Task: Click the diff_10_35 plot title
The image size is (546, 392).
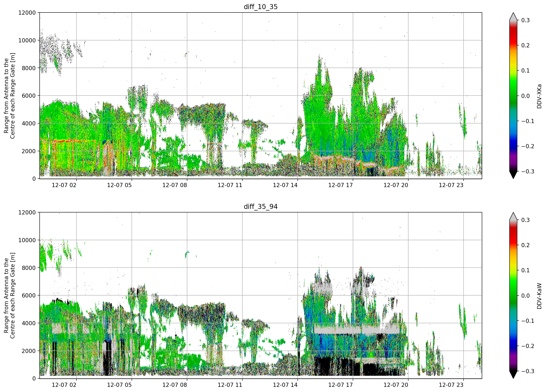Action: [x=260, y=7]
